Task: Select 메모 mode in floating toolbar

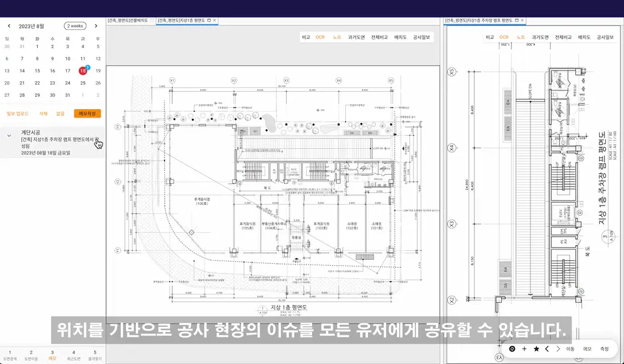Action: click(588, 349)
